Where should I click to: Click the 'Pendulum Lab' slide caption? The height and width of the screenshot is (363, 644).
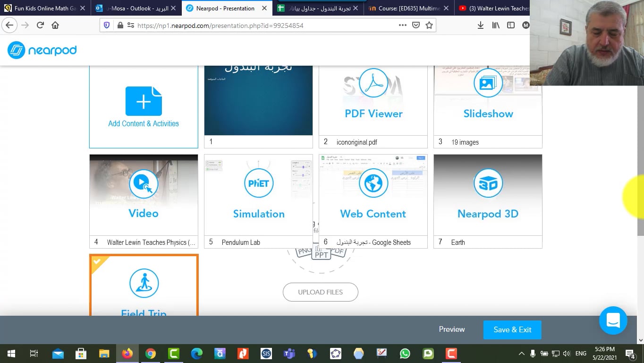(241, 242)
